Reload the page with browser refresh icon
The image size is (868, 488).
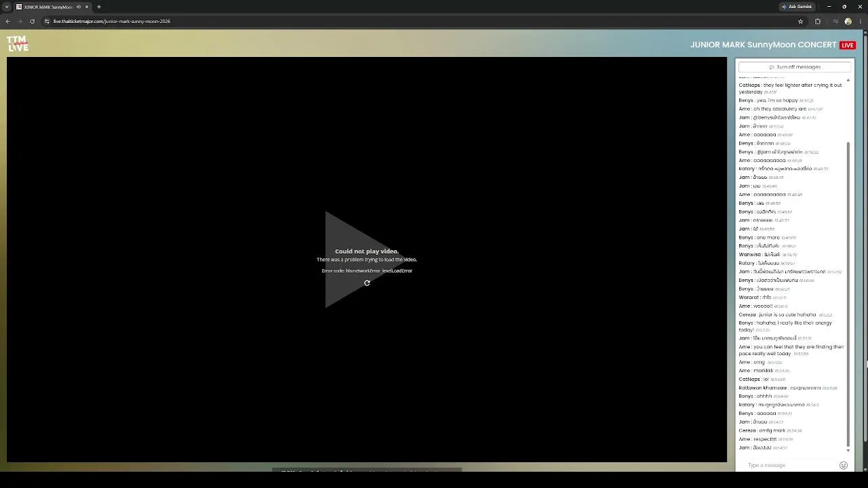click(x=32, y=21)
